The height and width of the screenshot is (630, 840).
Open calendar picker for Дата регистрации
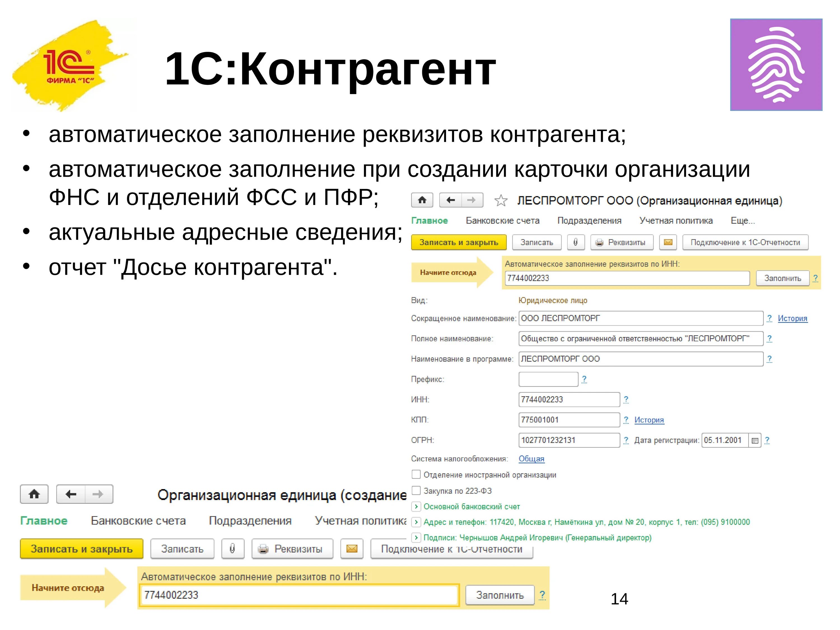[755, 440]
